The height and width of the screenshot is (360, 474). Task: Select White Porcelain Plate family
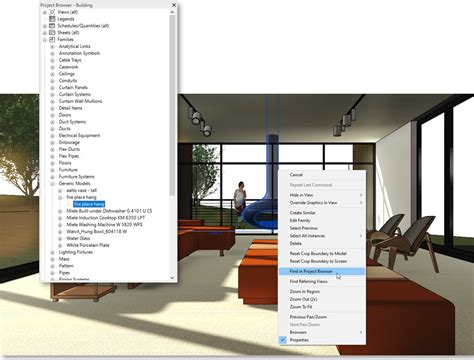(88, 245)
